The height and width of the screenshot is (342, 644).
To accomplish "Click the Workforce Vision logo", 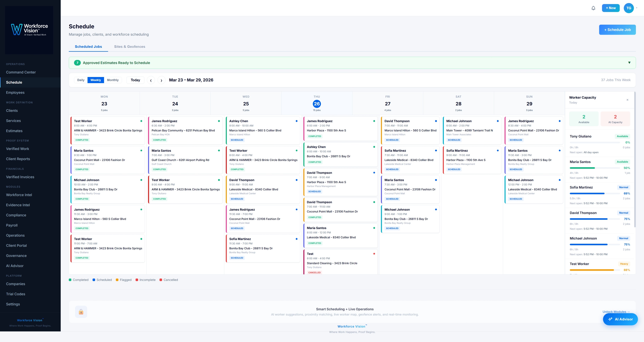I will click(29, 30).
